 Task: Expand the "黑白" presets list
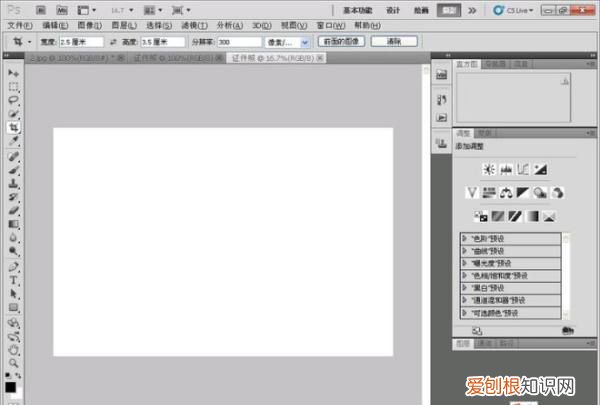pos(465,288)
